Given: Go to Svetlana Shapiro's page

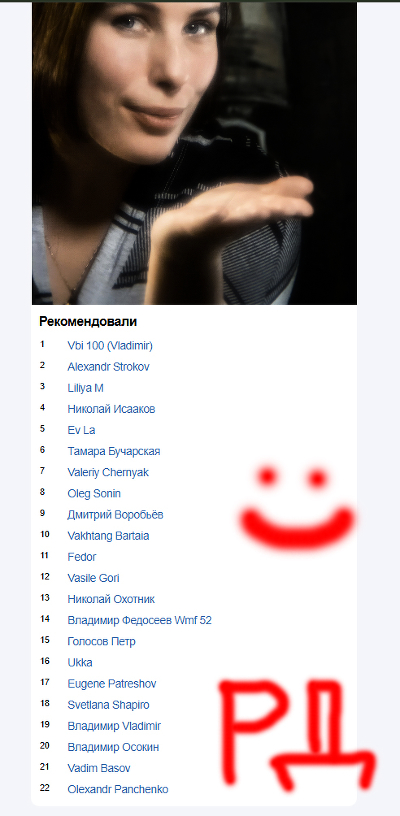Looking at the screenshot, I should click(x=108, y=705).
